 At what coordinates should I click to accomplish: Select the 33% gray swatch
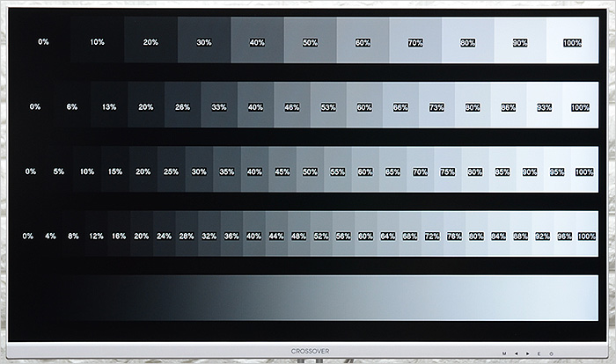(218, 106)
